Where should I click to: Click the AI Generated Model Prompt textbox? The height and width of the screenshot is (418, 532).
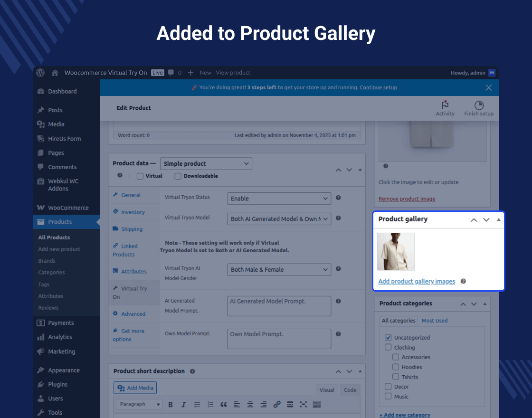point(279,306)
